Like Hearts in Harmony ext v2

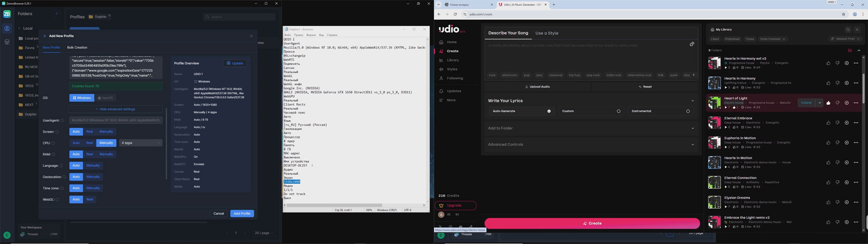828,63
